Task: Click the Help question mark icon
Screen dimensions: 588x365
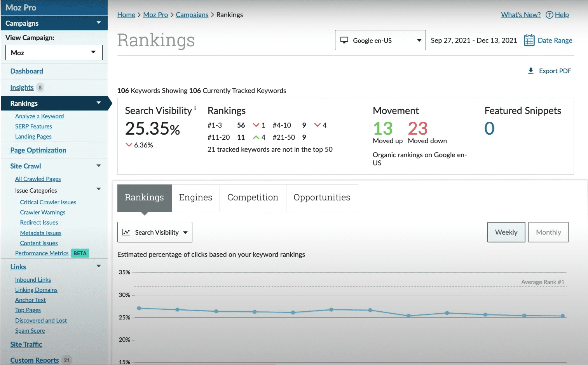Action: 549,15
